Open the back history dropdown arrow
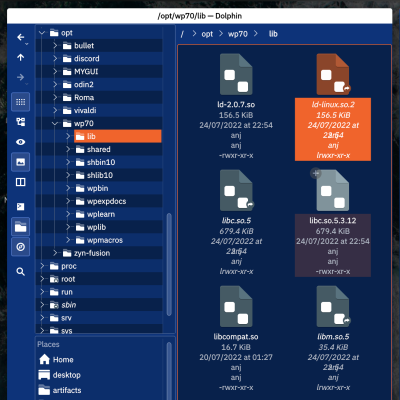Image resolution: width=400 pixels, height=400 pixels. [x=27, y=44]
